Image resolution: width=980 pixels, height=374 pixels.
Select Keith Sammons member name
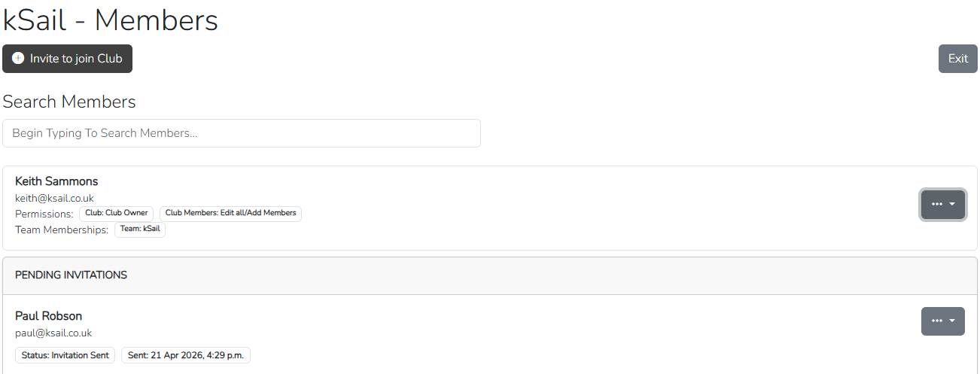click(x=56, y=181)
